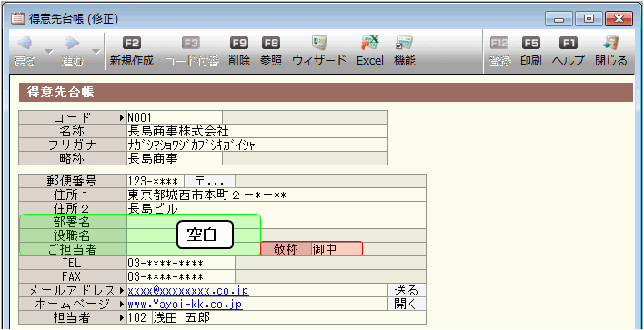Click the TEL label cell
Viewport: 644px width, 330px height.
(x=73, y=263)
